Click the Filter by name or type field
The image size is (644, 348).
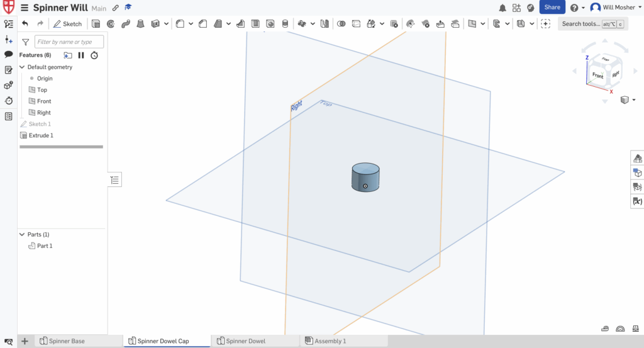(x=69, y=42)
